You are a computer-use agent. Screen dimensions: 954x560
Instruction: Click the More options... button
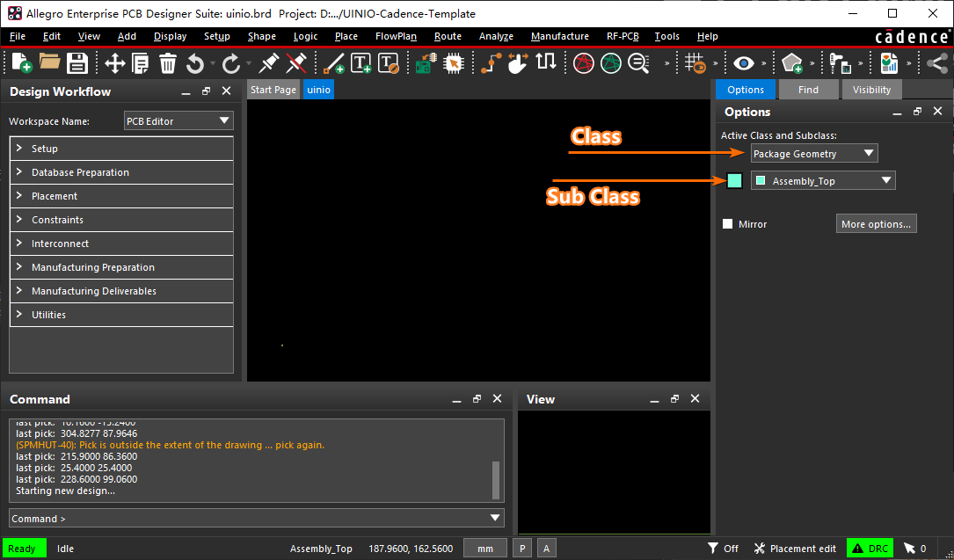tap(876, 224)
